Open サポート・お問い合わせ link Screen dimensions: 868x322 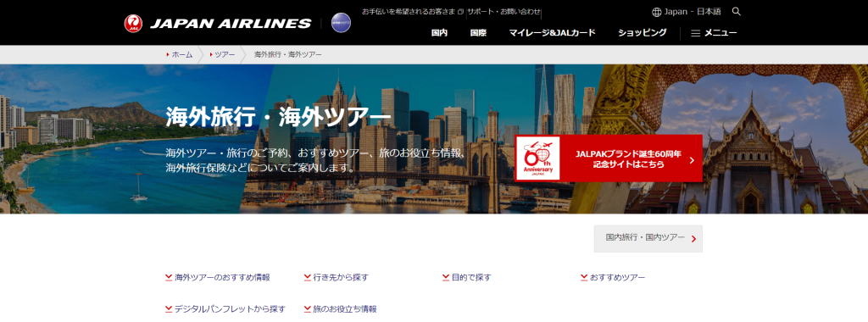tap(504, 11)
